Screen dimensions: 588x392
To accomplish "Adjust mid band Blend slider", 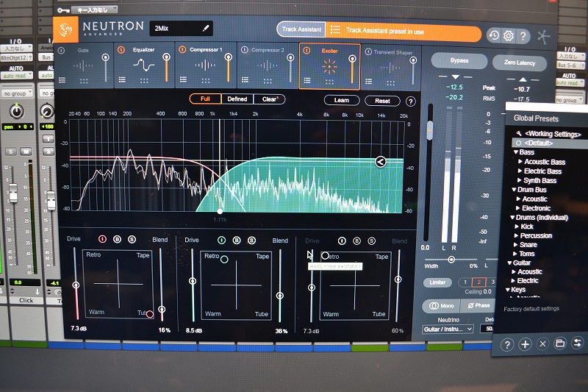I will (280, 296).
